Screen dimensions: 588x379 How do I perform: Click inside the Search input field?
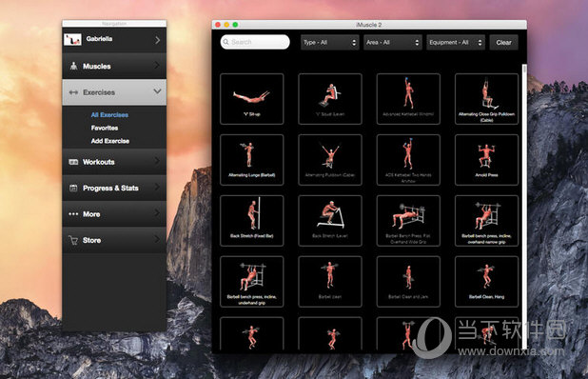255,42
